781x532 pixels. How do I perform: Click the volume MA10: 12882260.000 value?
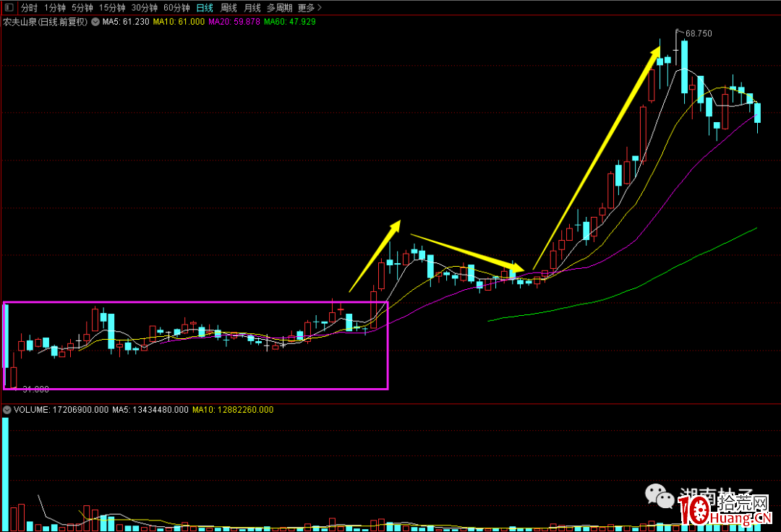coord(233,410)
